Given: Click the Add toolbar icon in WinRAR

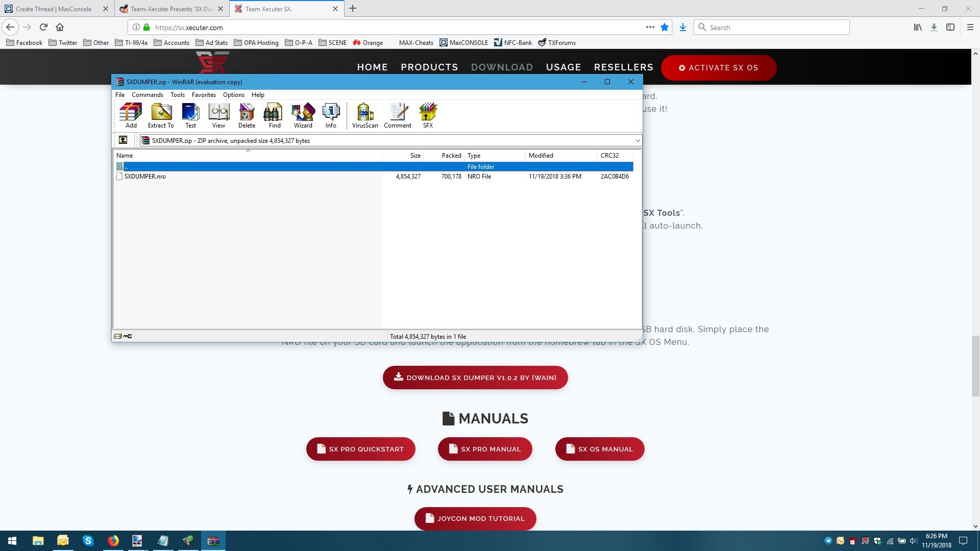Looking at the screenshot, I should (x=131, y=115).
